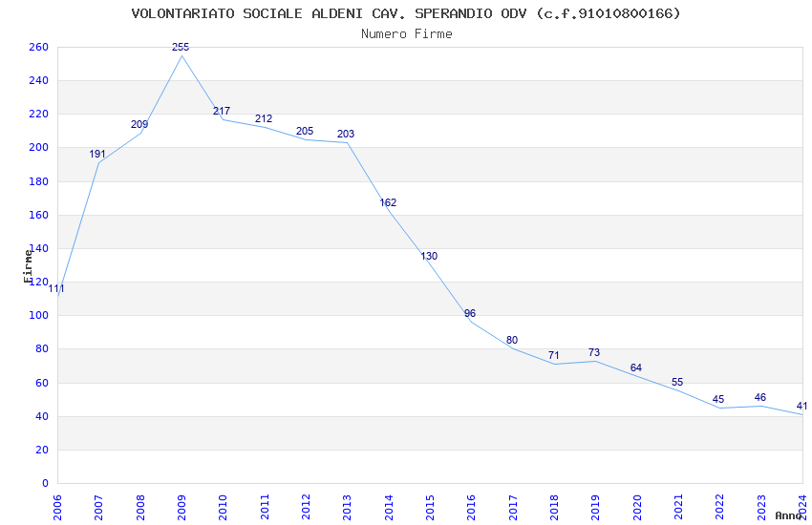The width and height of the screenshot is (812, 525).
Task: Select y-axis tick label 200
Action: 39,147
